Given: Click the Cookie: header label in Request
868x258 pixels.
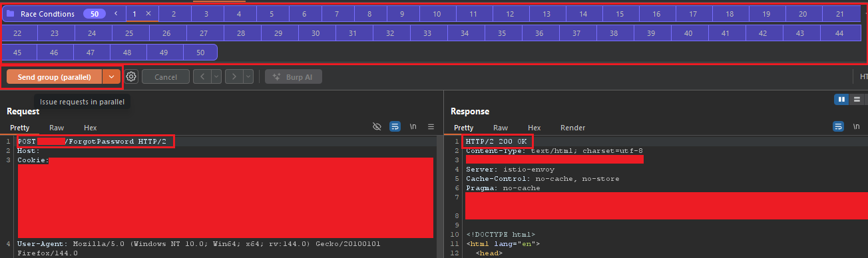Looking at the screenshot, I should pos(33,160).
